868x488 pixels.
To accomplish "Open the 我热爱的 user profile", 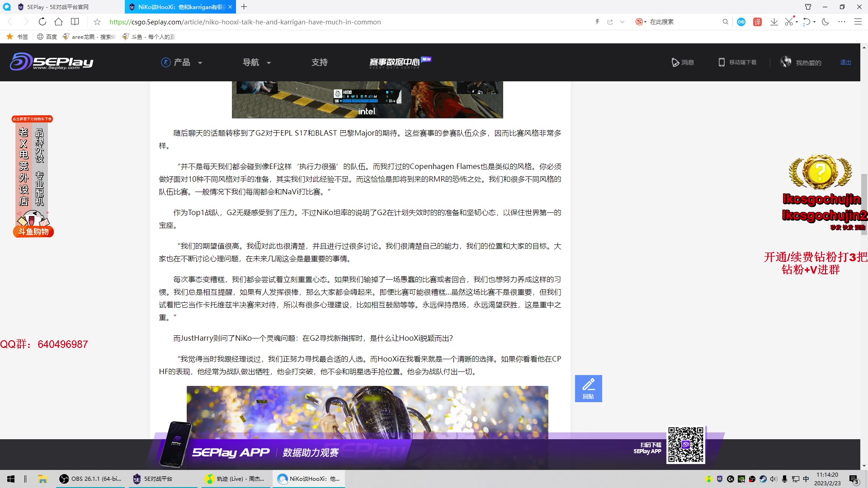I will tap(801, 62).
